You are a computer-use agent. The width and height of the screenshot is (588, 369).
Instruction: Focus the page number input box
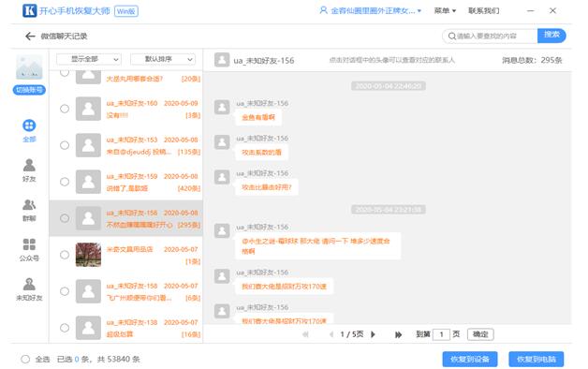pyautogui.click(x=441, y=334)
